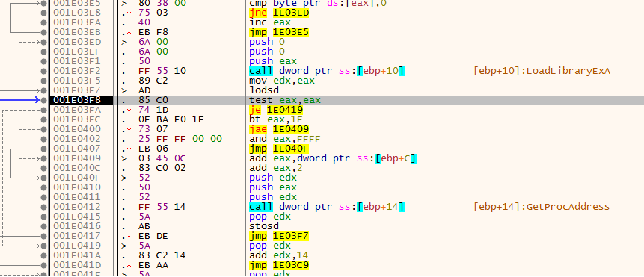The width and height of the screenshot is (644, 277).
Task: Select address 001E0410 in address column
Action: [77, 187]
